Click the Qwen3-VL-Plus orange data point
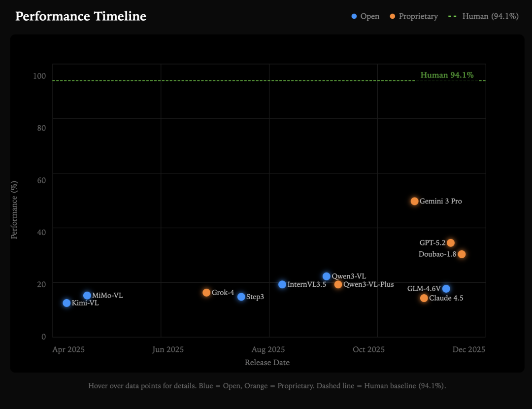Screen dimensions: 532x409 click(338, 284)
